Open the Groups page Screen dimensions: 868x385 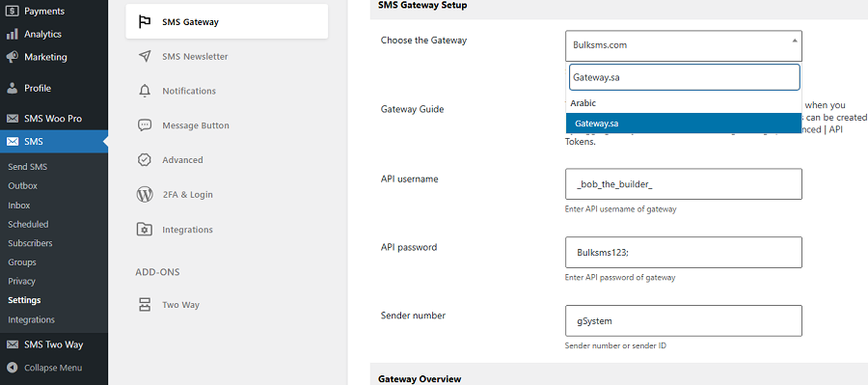pos(22,262)
